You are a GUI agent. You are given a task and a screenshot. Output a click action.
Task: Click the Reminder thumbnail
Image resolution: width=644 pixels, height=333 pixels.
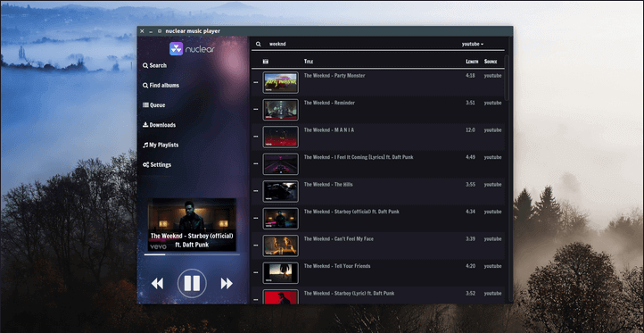280,110
